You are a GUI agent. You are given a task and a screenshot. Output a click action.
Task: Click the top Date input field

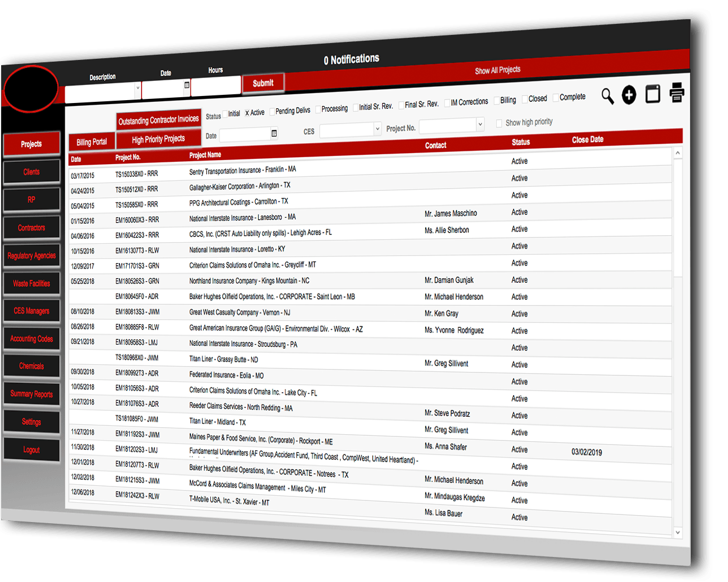tap(166, 88)
